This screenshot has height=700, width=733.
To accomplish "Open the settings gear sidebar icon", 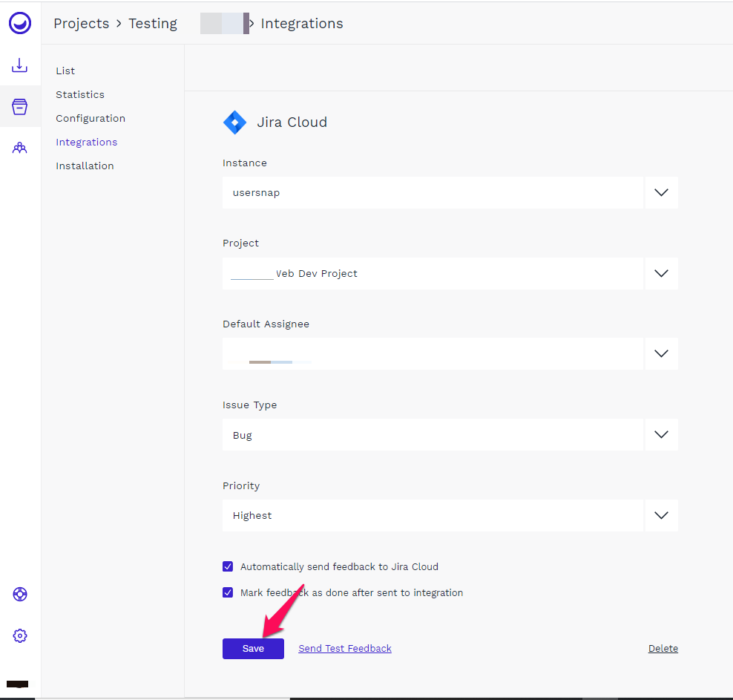I will pyautogui.click(x=19, y=636).
